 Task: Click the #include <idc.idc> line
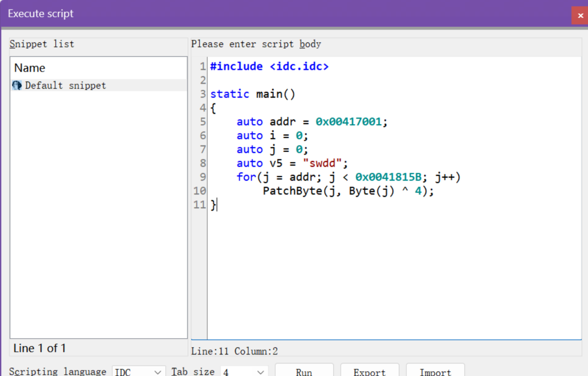(269, 66)
